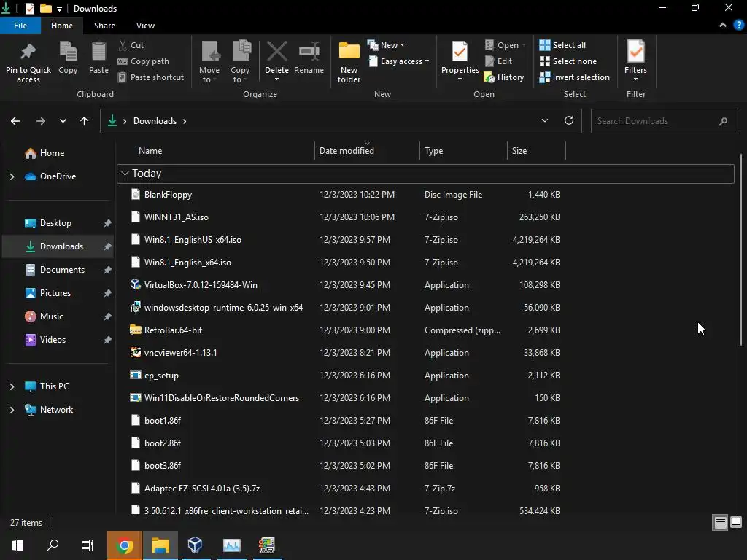Open the Properties icon
This screenshot has width=747, height=560.
460,52
